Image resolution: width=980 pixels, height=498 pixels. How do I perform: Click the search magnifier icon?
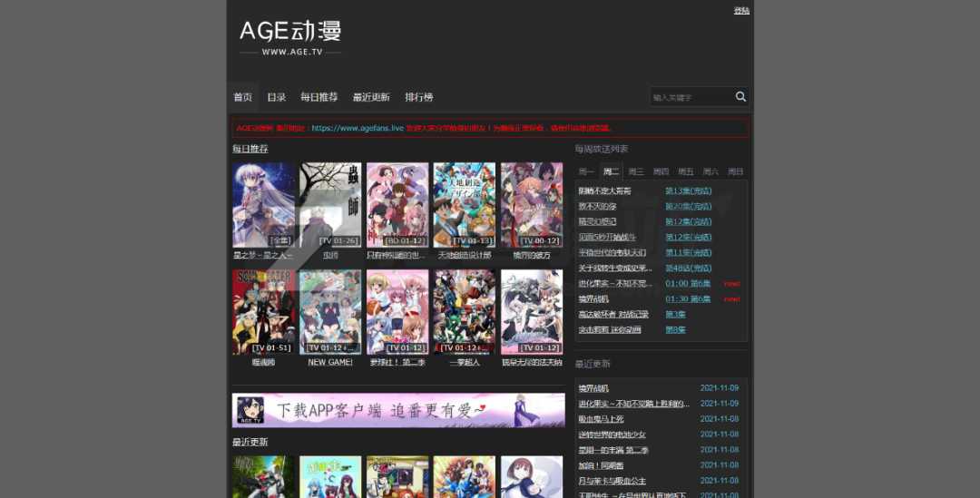740,97
